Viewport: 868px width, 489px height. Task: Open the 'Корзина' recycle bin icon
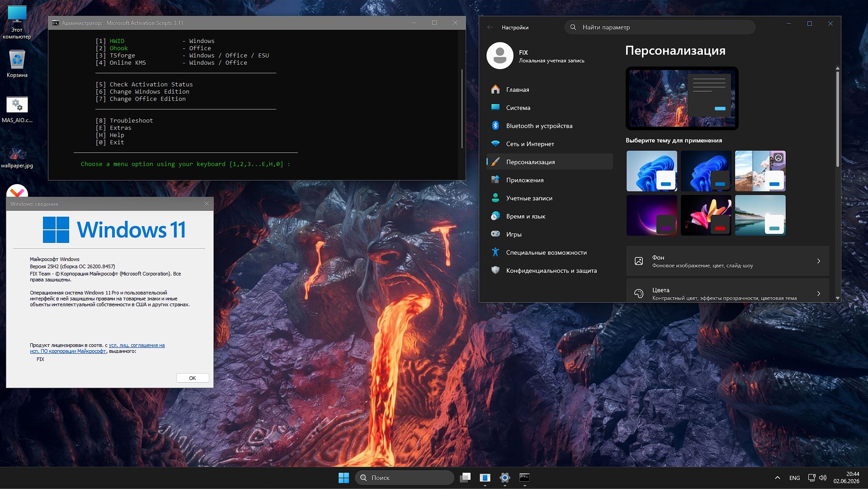tap(17, 64)
